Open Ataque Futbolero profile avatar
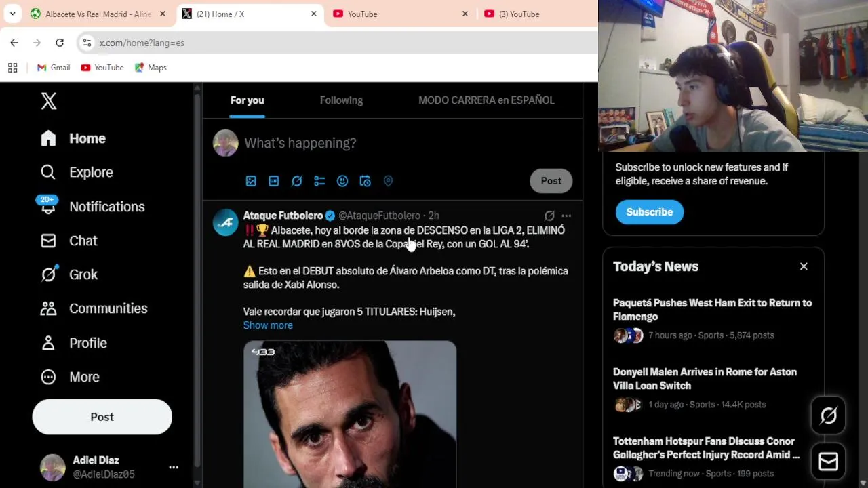The height and width of the screenshot is (488, 868). [x=226, y=222]
